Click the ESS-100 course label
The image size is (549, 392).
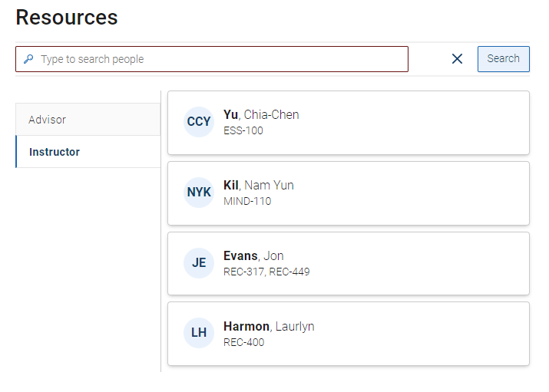pyautogui.click(x=243, y=130)
